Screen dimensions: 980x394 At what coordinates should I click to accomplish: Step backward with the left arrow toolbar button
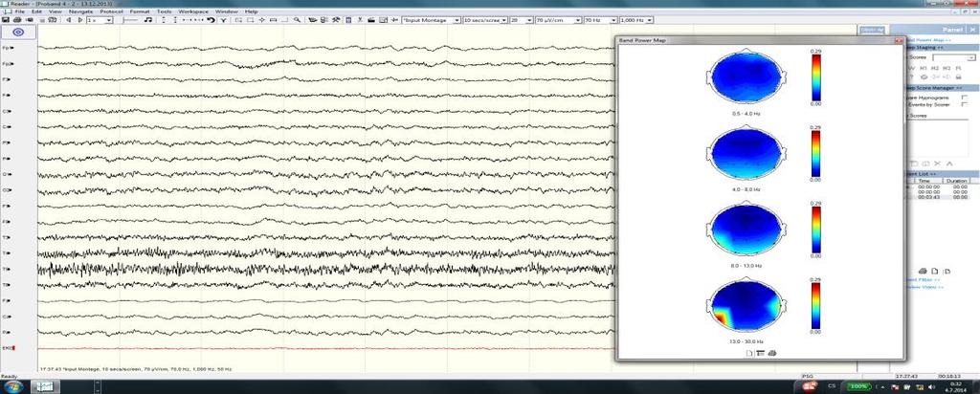click(69, 20)
